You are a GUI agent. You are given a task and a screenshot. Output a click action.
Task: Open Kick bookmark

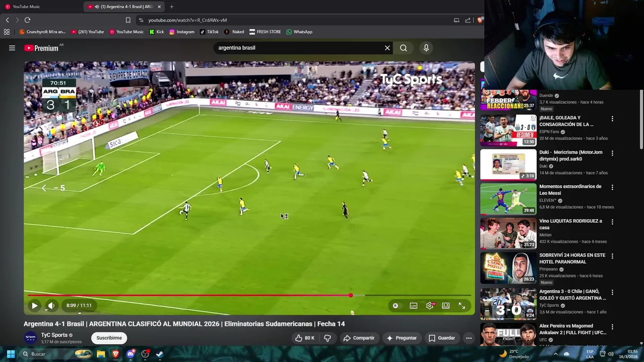click(156, 32)
